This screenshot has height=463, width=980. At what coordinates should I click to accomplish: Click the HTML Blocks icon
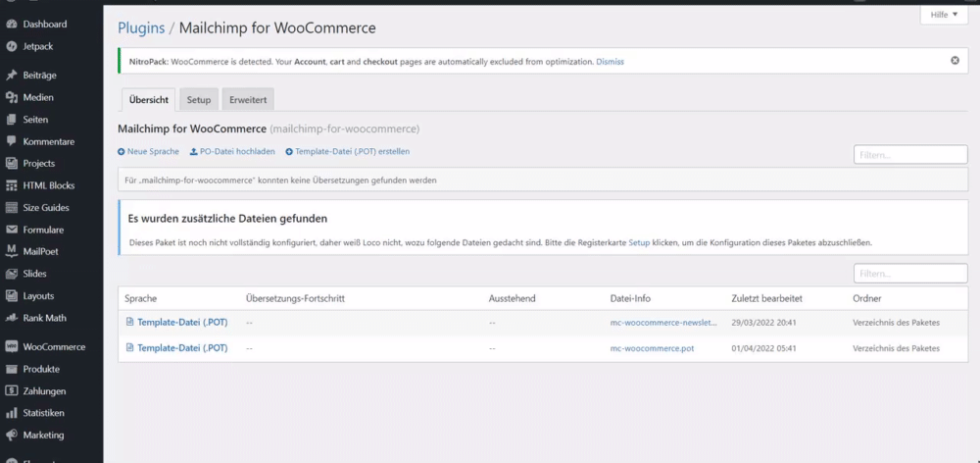click(11, 185)
